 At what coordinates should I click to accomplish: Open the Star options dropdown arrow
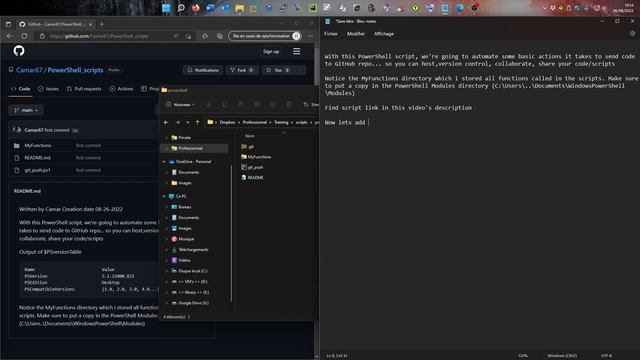tap(300, 70)
